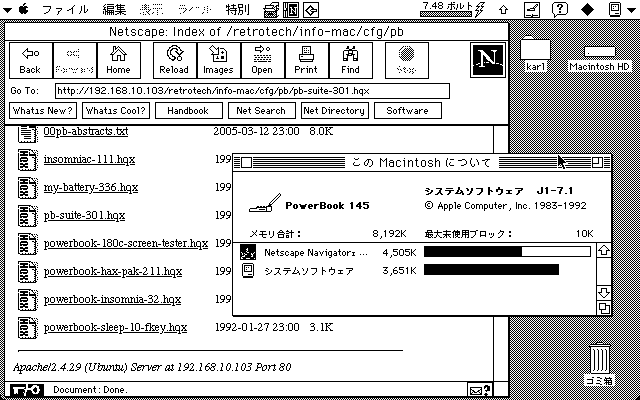Open the insomniac-111.hqx link
This screenshot has width=640, height=400.
(89, 160)
